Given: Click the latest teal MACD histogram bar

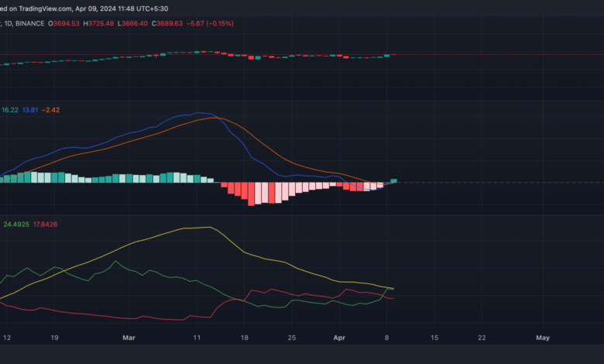Looking at the screenshot, I should pyautogui.click(x=393, y=180).
